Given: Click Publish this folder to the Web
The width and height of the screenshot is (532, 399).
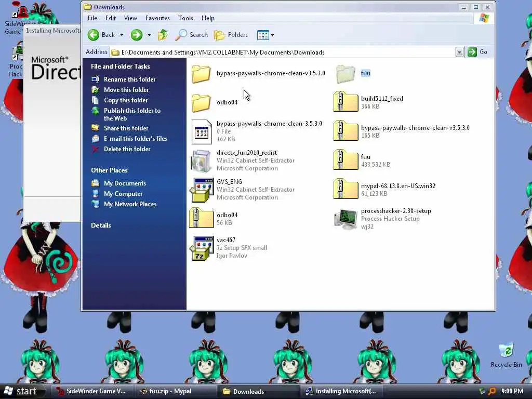Looking at the screenshot, I should 132,114.
